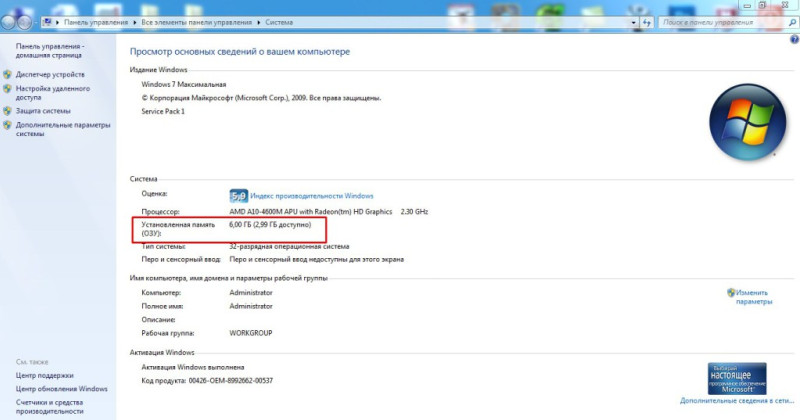The image size is (800, 420).
Task: Expand arrow after Все элементы панели управления
Action: click(x=259, y=22)
